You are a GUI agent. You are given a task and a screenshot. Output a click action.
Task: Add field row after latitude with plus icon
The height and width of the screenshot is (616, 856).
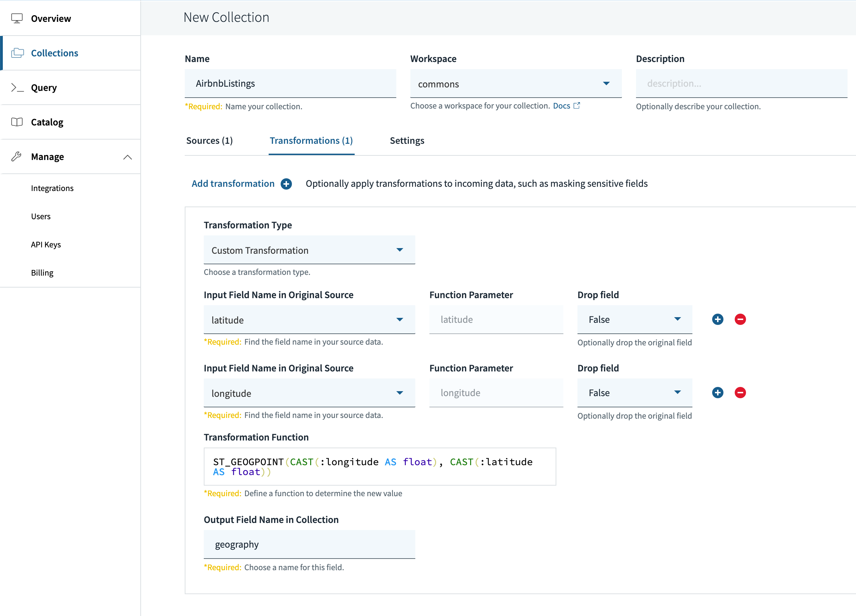pyautogui.click(x=717, y=320)
